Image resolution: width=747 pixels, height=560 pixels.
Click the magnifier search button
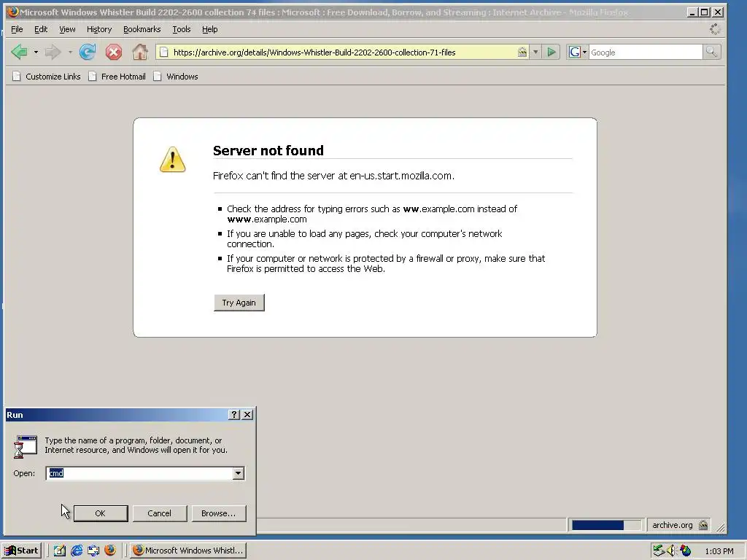(x=711, y=52)
